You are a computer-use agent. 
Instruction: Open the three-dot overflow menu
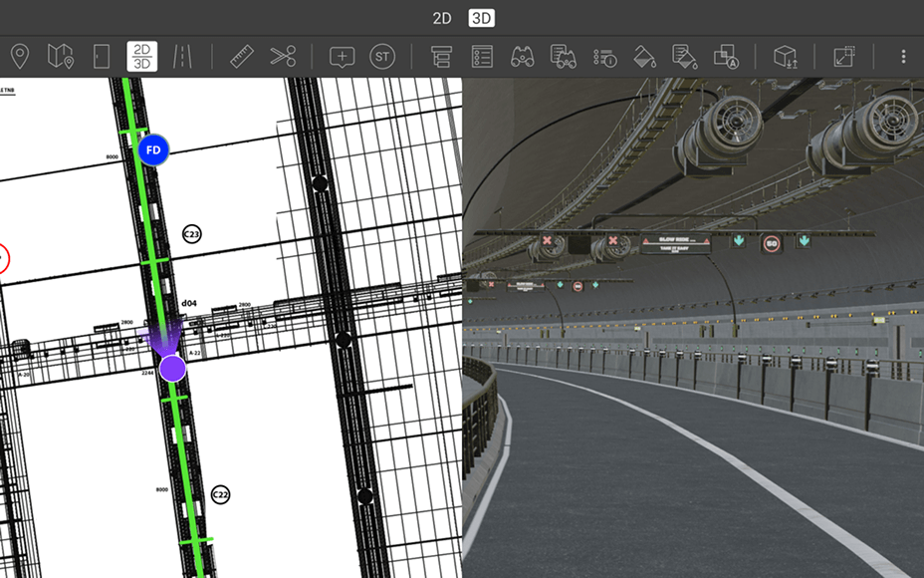(x=903, y=56)
